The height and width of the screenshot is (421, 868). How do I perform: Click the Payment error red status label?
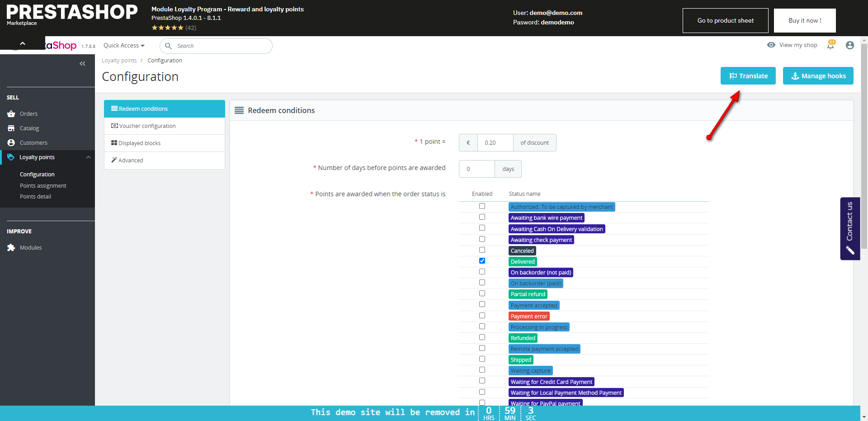point(529,316)
